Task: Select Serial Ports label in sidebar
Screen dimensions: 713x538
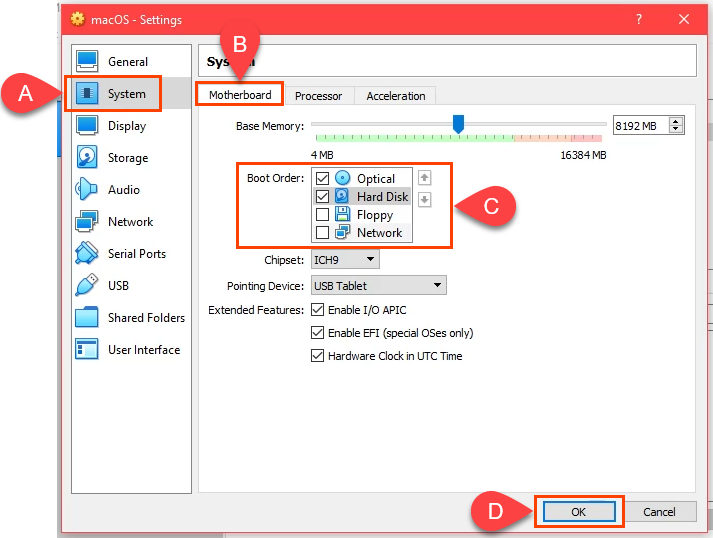Action: click(137, 253)
